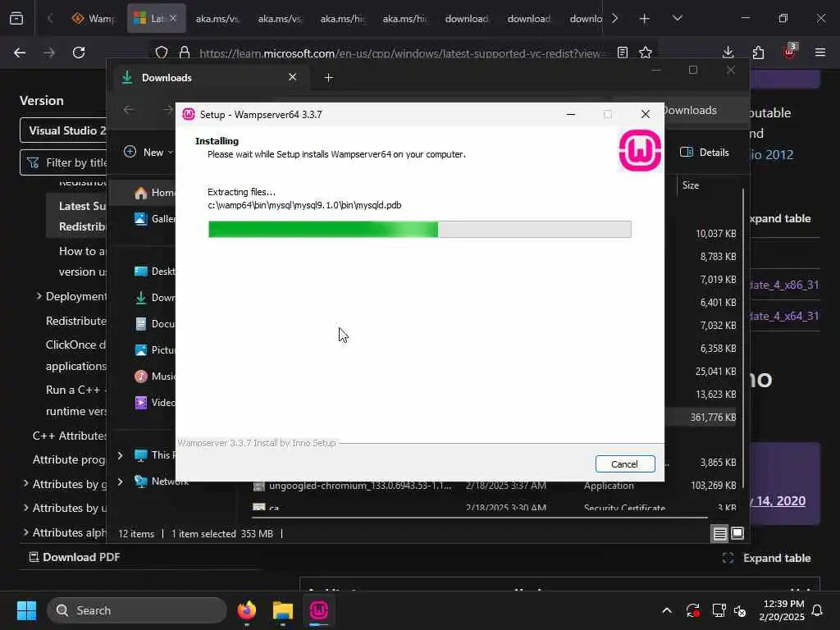Open File Explorer from the taskbar

click(283, 610)
